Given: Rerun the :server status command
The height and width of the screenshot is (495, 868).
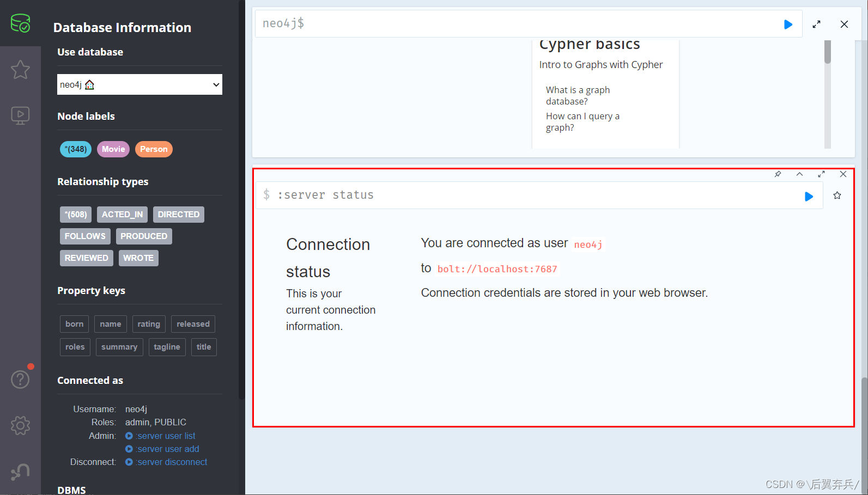Looking at the screenshot, I should tap(809, 196).
